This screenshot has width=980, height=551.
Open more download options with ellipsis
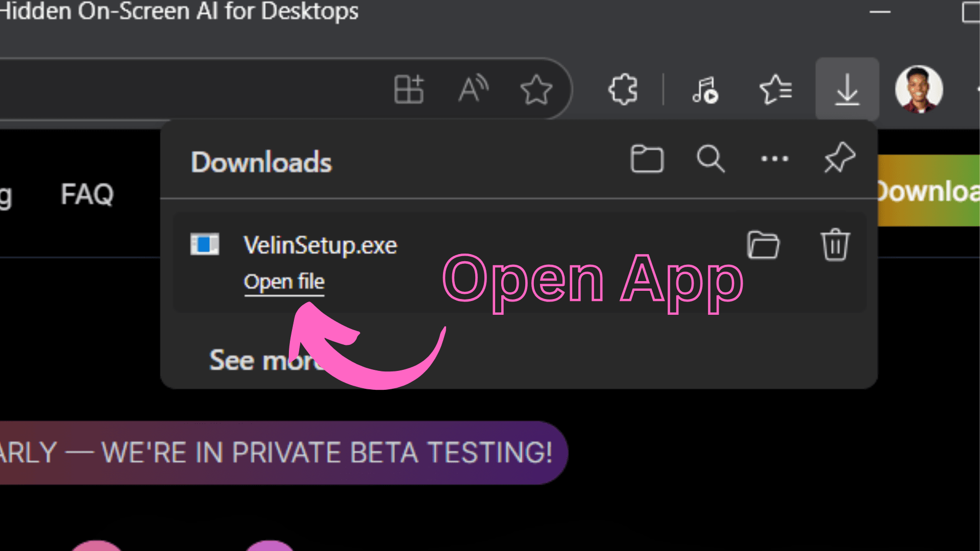774,159
